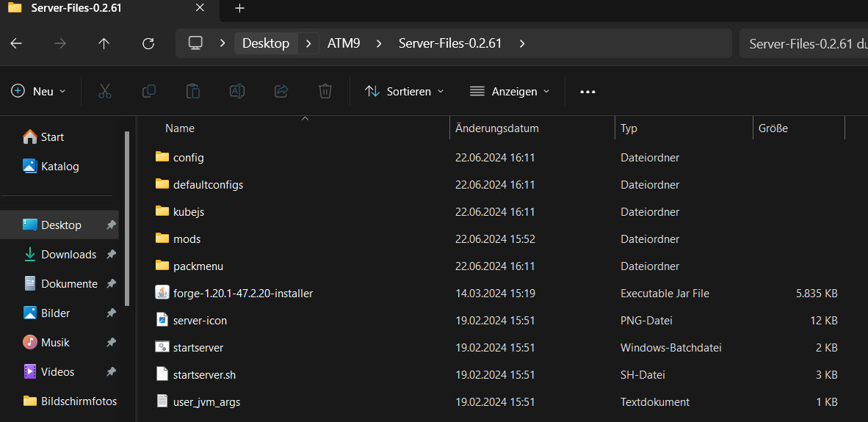This screenshot has height=422, width=868.
Task: Go back with the left arrow
Action: [16, 44]
